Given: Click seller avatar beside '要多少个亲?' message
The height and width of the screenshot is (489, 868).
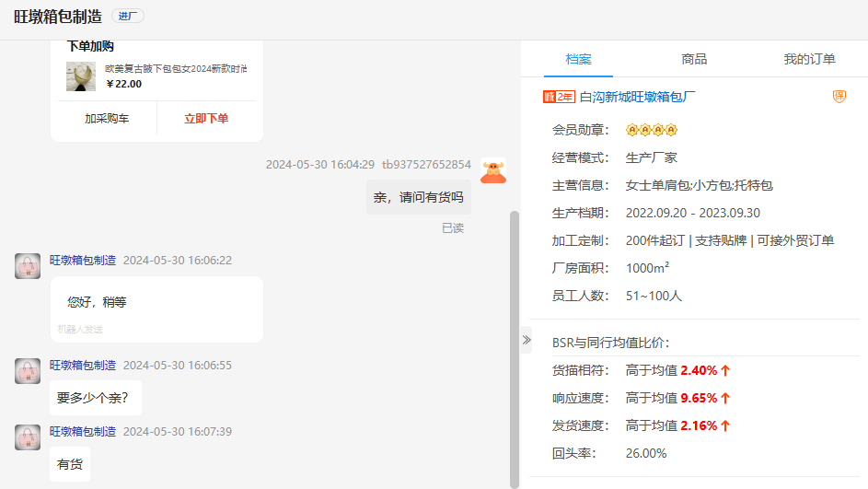Looking at the screenshot, I should tap(28, 370).
